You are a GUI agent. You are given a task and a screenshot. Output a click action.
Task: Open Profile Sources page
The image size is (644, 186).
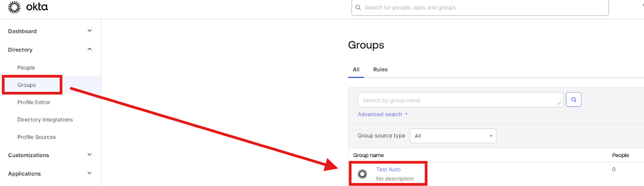coord(37,137)
